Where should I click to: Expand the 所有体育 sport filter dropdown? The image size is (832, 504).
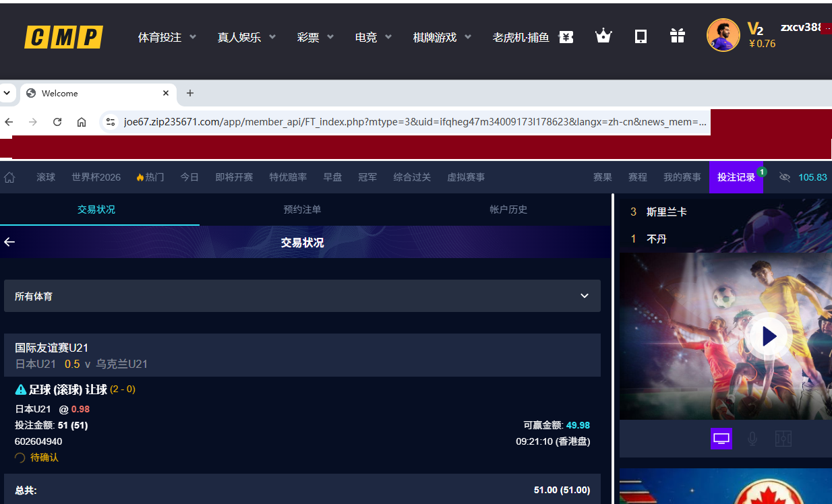pyautogui.click(x=302, y=296)
